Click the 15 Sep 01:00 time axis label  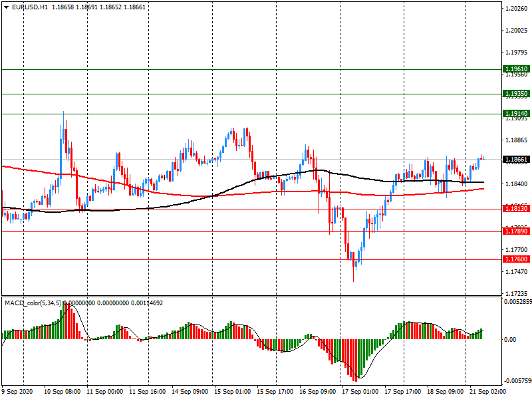pos(232,392)
